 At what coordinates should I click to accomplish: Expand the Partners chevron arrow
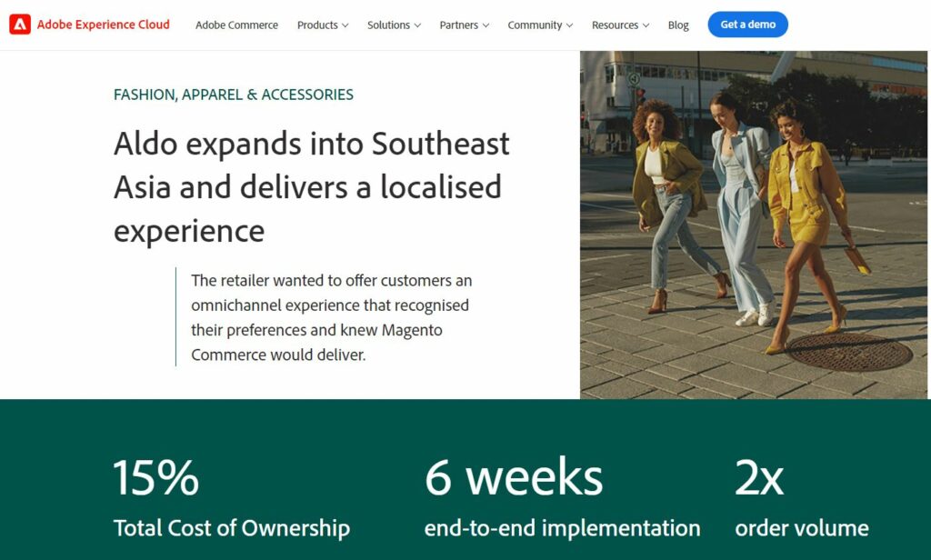tap(486, 25)
